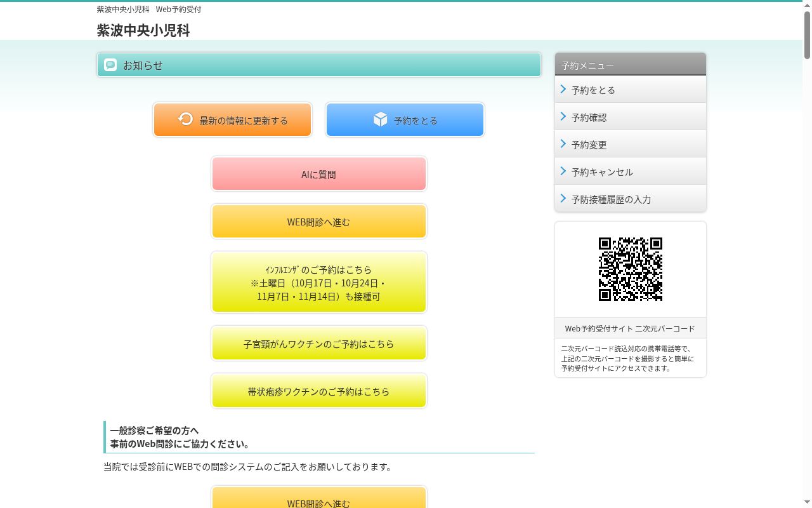Click the blue 予約をとる button

(x=405, y=119)
